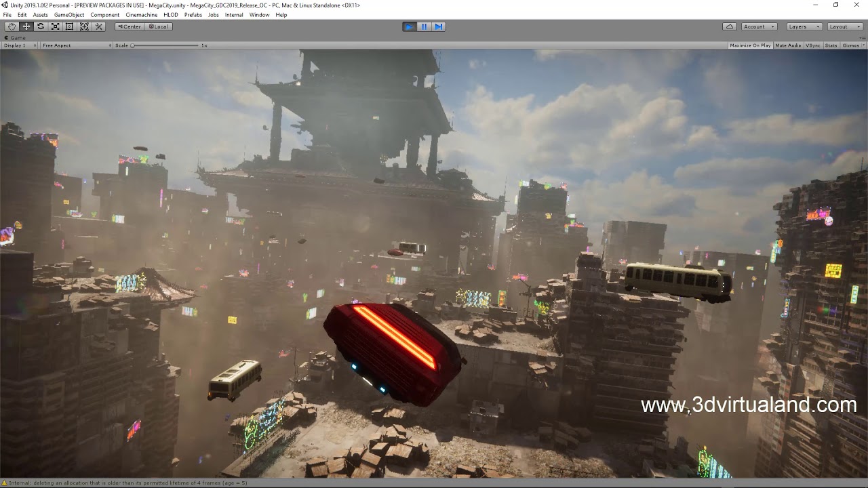Click the Unity logo in title bar
Image resolution: width=868 pixels, height=488 pixels.
tap(4, 5)
